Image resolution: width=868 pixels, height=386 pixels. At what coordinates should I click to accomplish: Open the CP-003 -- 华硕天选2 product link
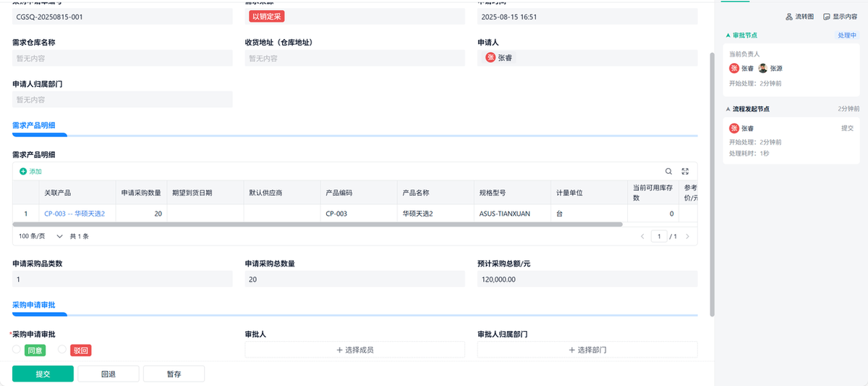point(75,214)
